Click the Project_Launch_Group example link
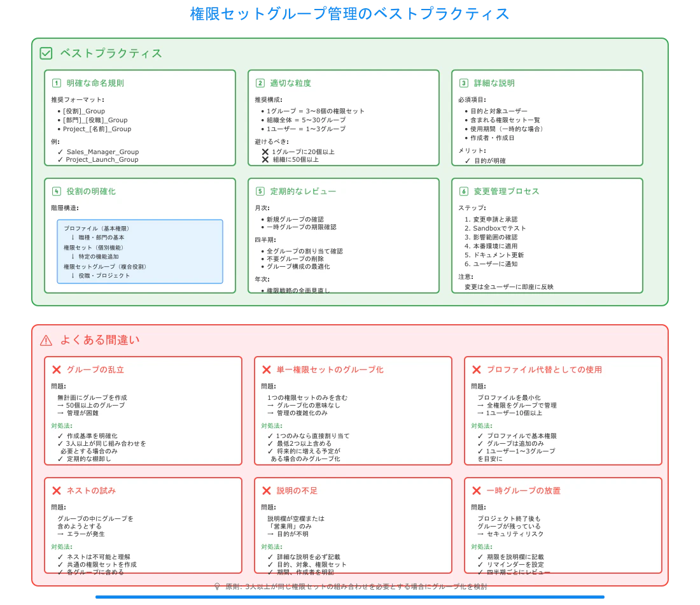 click(x=101, y=159)
